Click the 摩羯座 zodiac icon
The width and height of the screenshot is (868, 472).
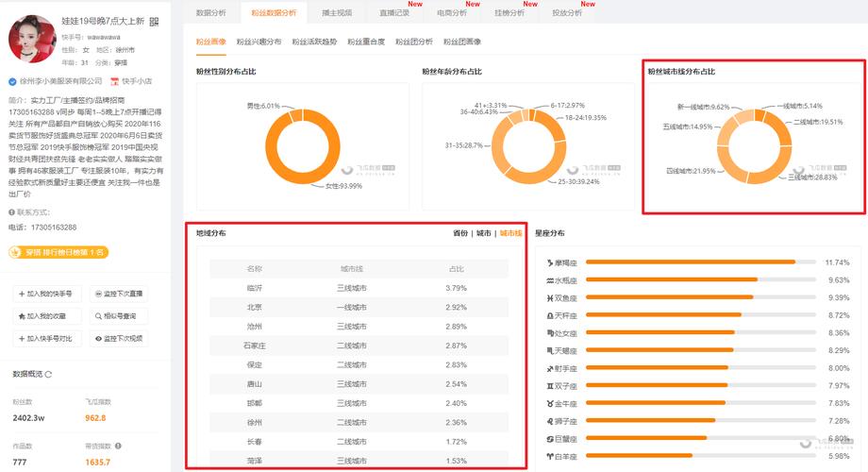click(548, 261)
